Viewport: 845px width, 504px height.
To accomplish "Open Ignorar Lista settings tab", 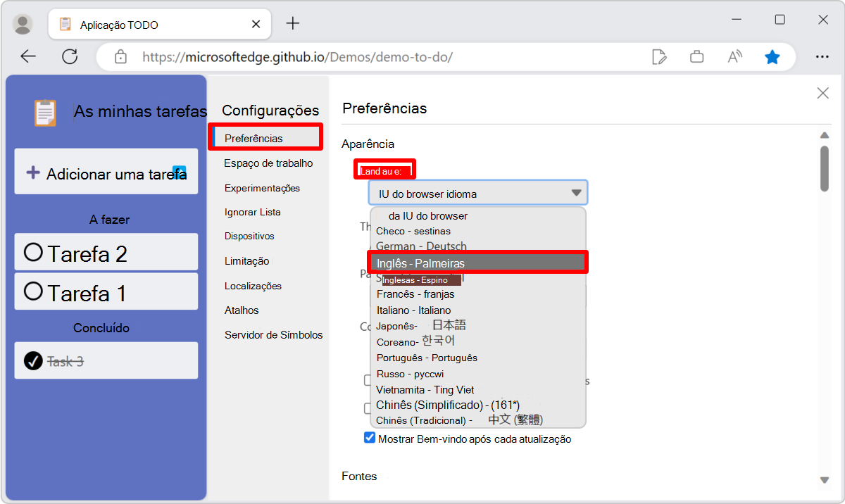I will (252, 212).
